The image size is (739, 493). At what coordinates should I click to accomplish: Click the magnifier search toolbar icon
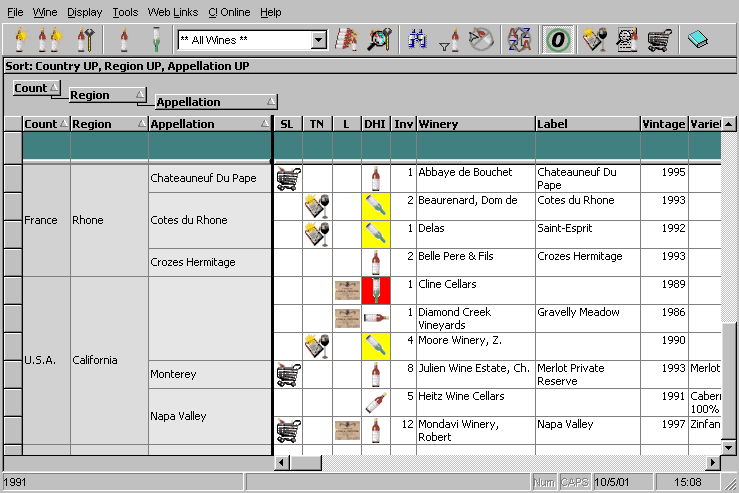click(380, 40)
